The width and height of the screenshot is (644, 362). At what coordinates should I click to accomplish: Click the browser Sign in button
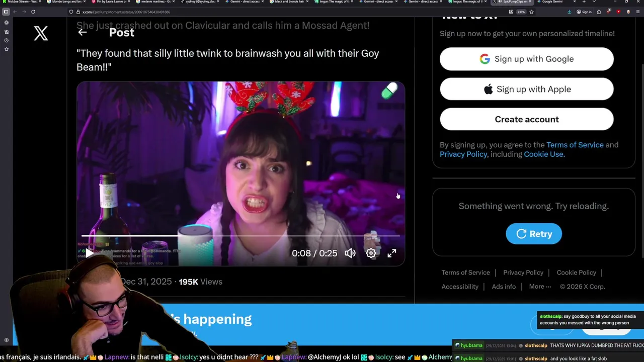(584, 12)
